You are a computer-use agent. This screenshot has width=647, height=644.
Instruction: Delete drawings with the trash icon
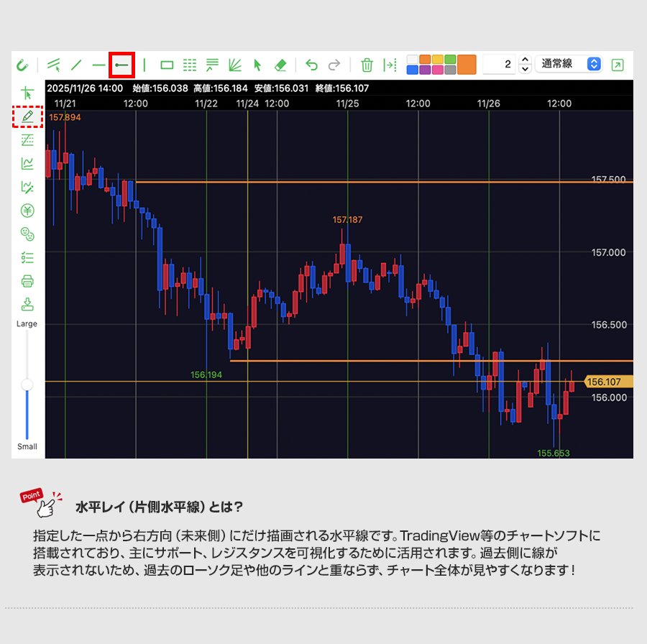[x=367, y=65]
